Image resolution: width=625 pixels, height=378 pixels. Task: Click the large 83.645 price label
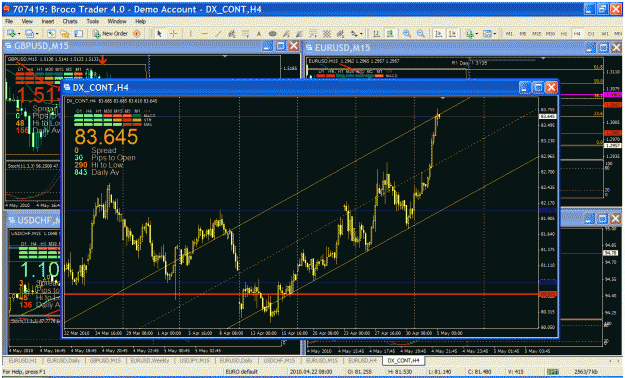point(106,137)
